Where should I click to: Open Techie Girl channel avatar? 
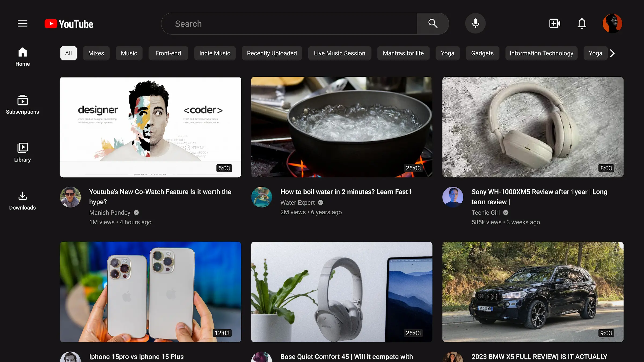[x=453, y=197]
